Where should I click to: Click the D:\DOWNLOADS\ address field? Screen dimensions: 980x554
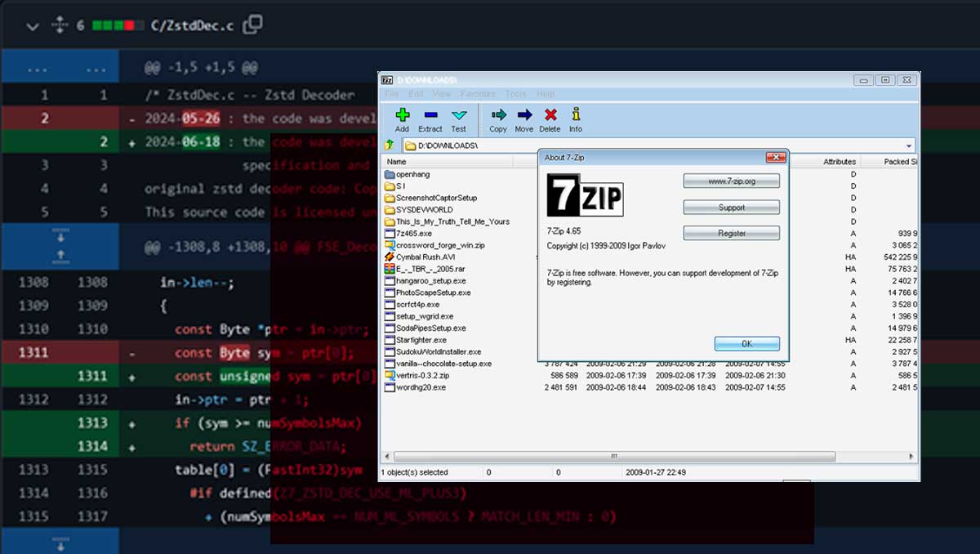click(657, 145)
